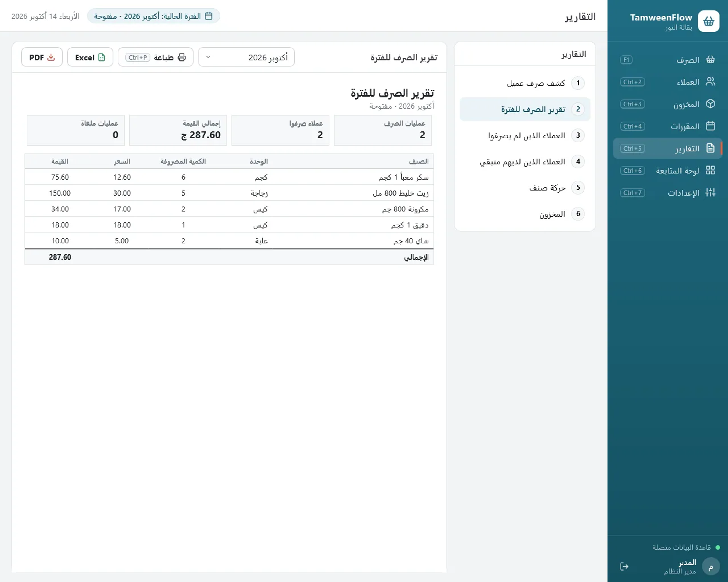Select report العملاء الذين لم يصرفوا
The image size is (728, 582).
click(x=525, y=136)
